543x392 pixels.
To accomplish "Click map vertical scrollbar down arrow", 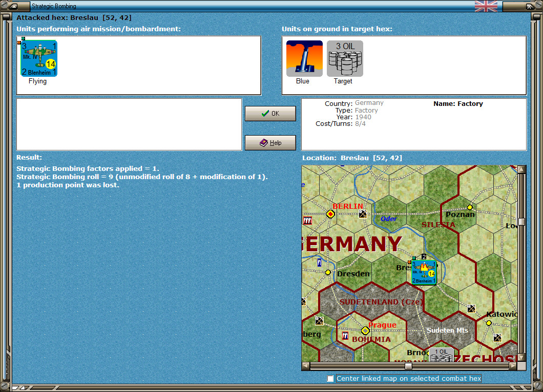I will point(521,357).
